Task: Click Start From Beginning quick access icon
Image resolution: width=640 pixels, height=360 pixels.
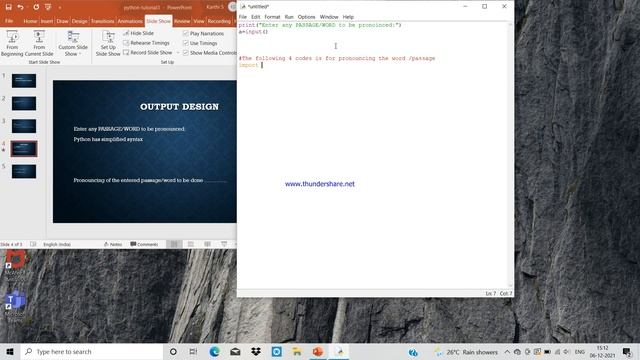Action: [x=48, y=7]
